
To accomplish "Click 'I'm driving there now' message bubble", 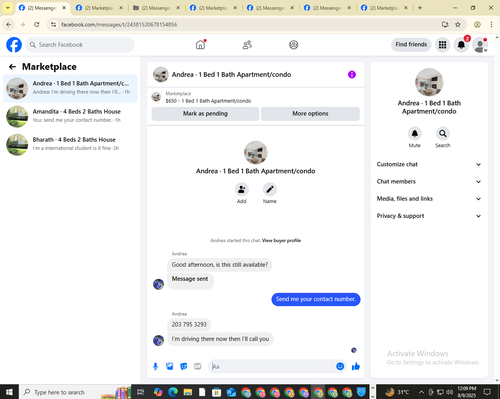I will [x=220, y=339].
